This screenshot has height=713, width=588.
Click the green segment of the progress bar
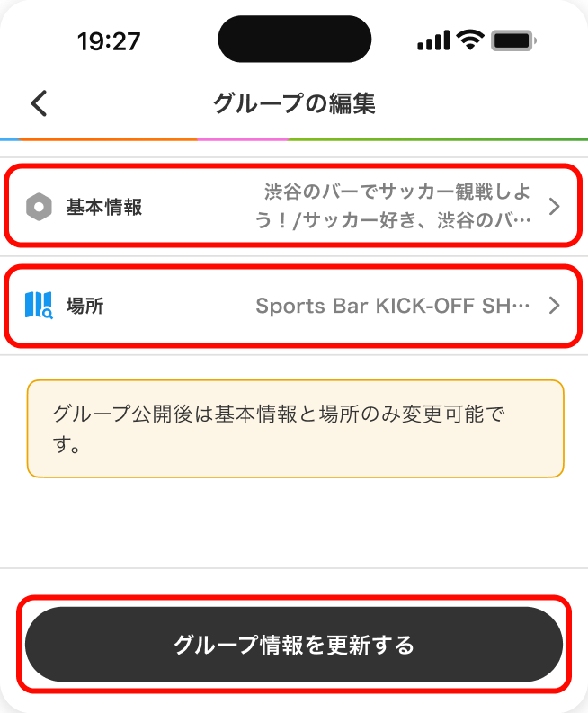(438, 139)
